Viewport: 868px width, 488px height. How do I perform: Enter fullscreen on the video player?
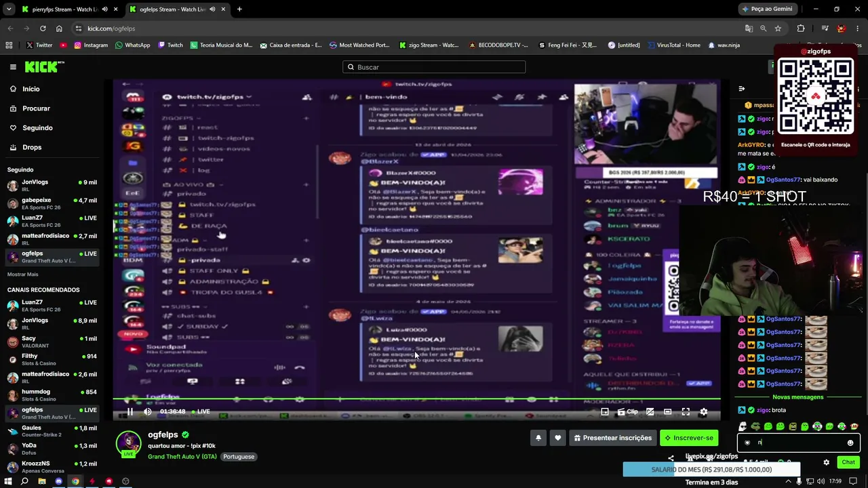pyautogui.click(x=686, y=411)
